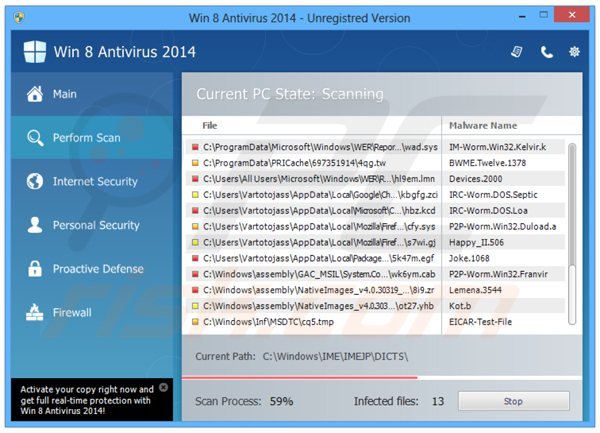Click yellow threat marker for ot27.yhb

point(195,306)
